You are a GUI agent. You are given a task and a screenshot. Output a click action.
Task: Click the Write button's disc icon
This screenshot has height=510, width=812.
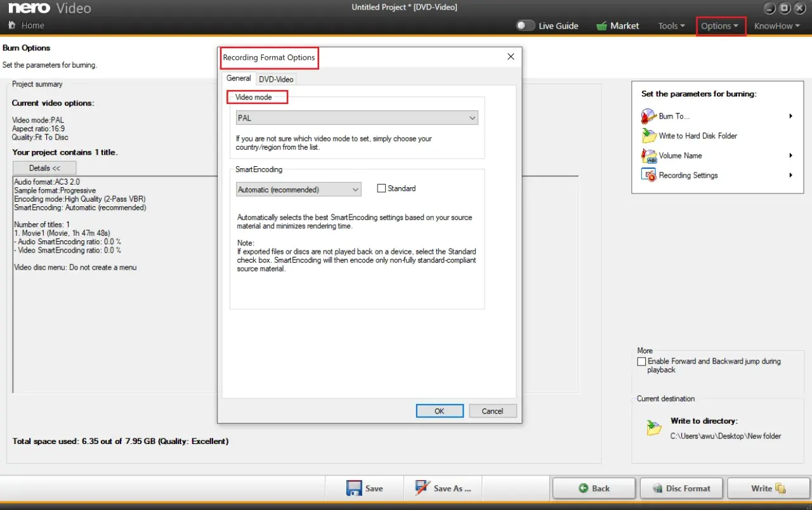point(780,488)
